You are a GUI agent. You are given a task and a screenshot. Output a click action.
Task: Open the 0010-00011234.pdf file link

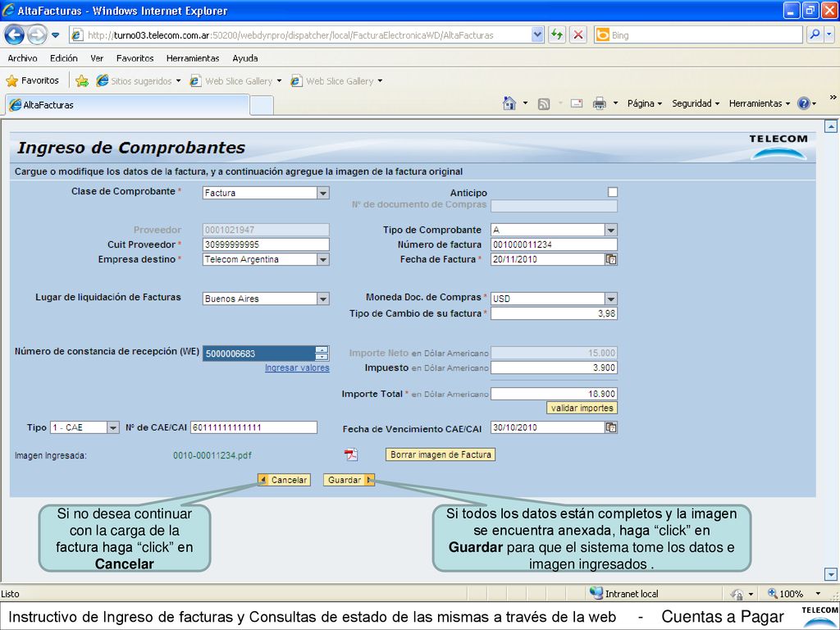(212, 455)
